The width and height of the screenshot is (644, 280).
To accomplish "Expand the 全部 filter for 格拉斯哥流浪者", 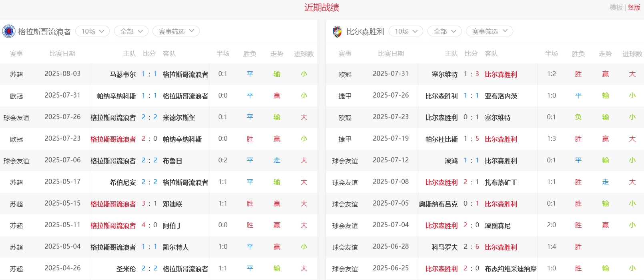I will pyautogui.click(x=131, y=31).
